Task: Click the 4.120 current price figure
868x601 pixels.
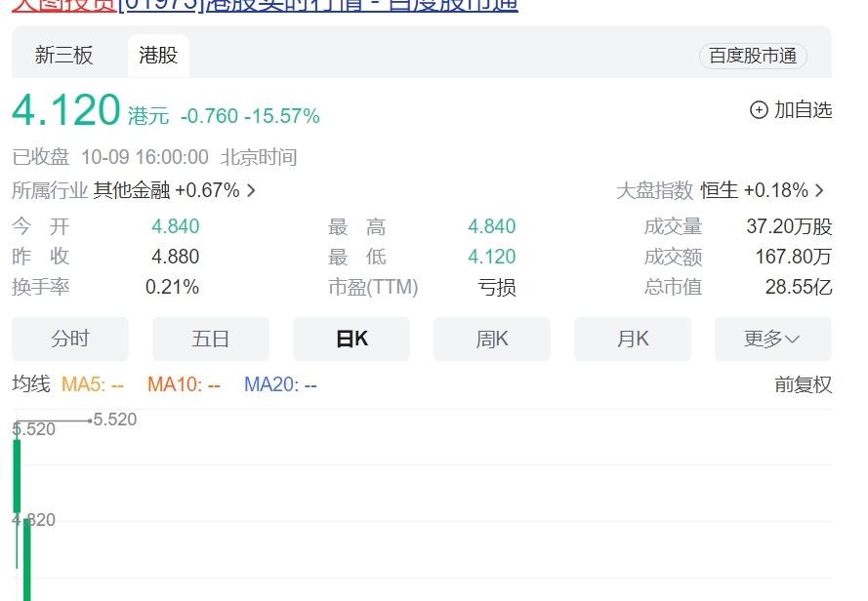Action: 66,111
